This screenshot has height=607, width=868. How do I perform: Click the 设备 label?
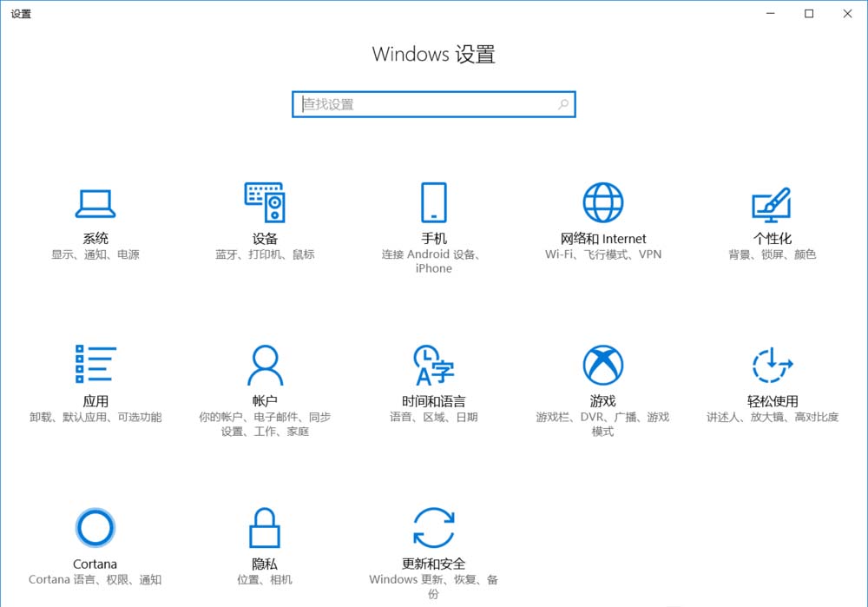(x=265, y=239)
